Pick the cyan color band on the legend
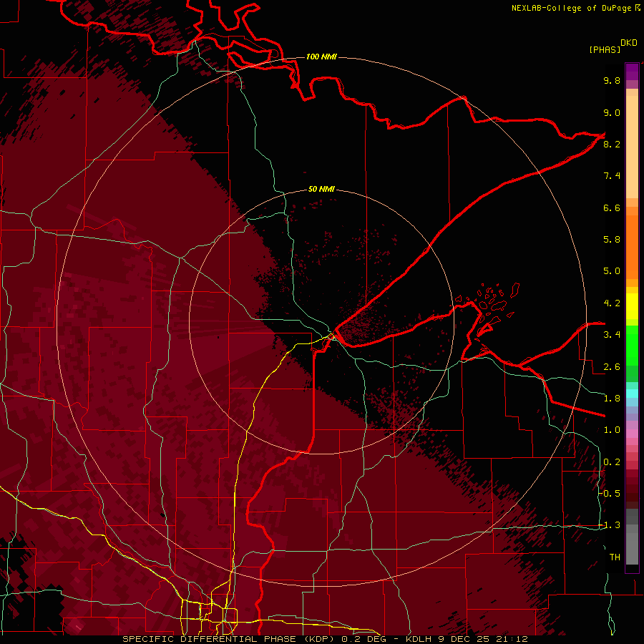The image size is (644, 644). [632, 394]
